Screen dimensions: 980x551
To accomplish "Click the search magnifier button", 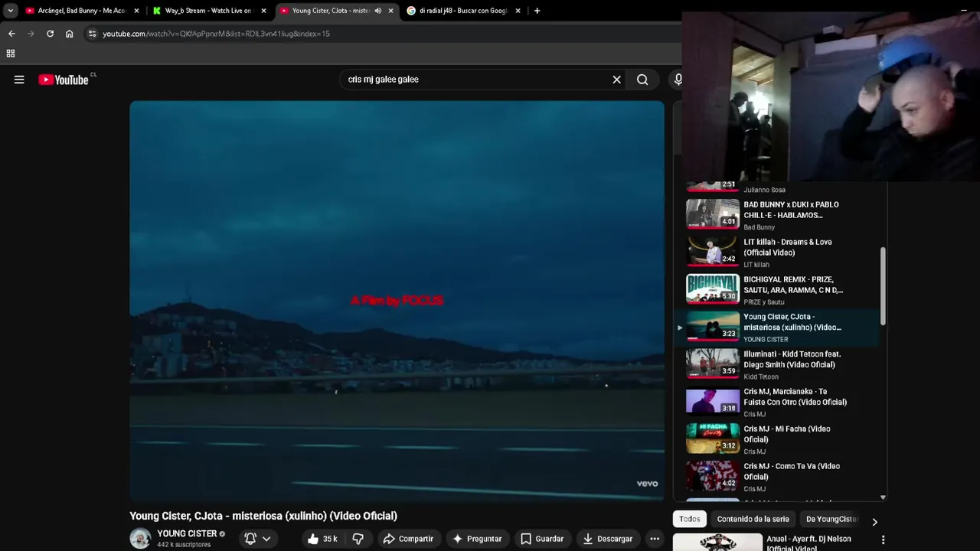I will (x=642, y=80).
